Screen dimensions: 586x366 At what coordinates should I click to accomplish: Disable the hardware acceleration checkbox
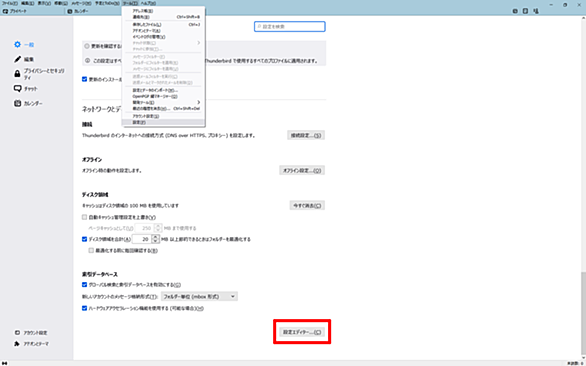click(x=84, y=308)
